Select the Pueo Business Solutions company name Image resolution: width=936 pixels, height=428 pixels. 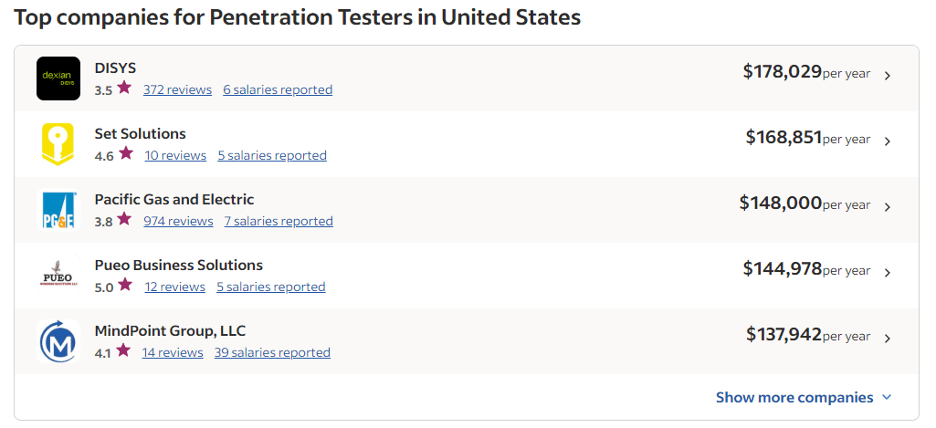pos(178,264)
